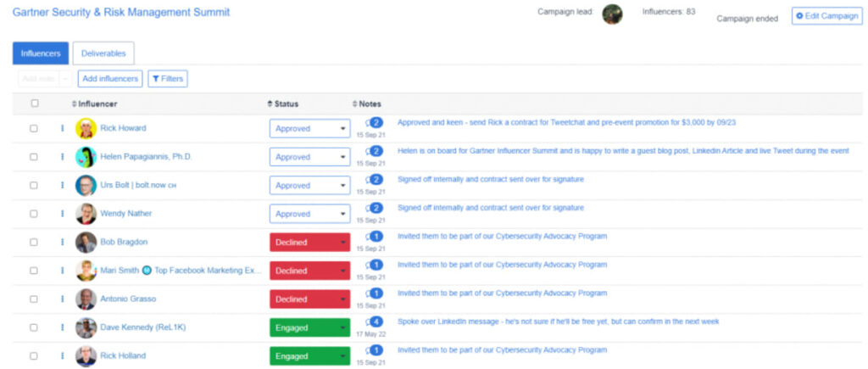Select Rick Howard's row checkbox

[34, 128]
